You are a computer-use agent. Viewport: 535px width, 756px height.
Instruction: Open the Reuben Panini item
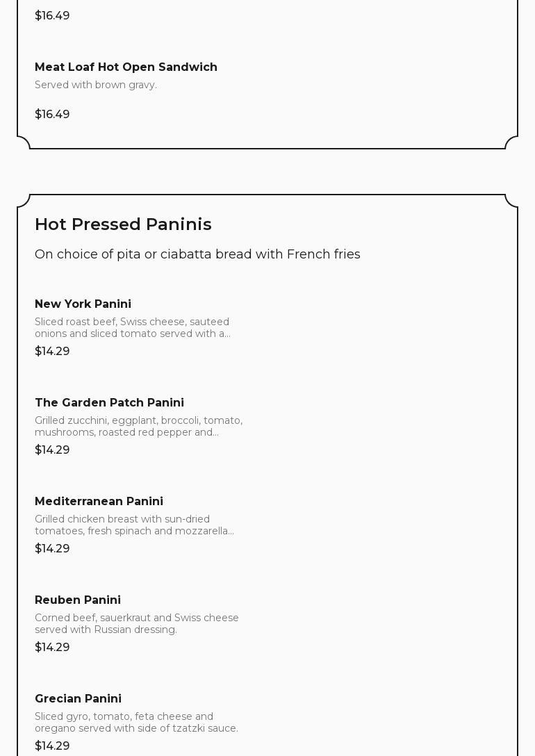[78, 600]
